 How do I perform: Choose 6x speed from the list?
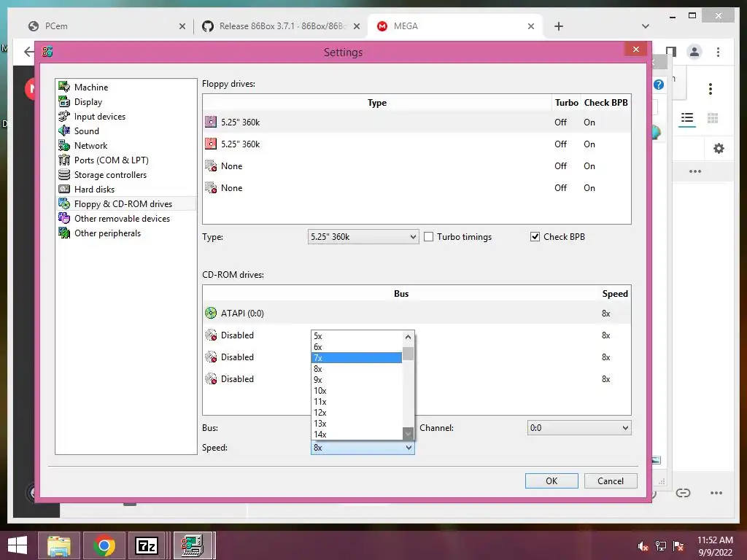[x=357, y=347]
